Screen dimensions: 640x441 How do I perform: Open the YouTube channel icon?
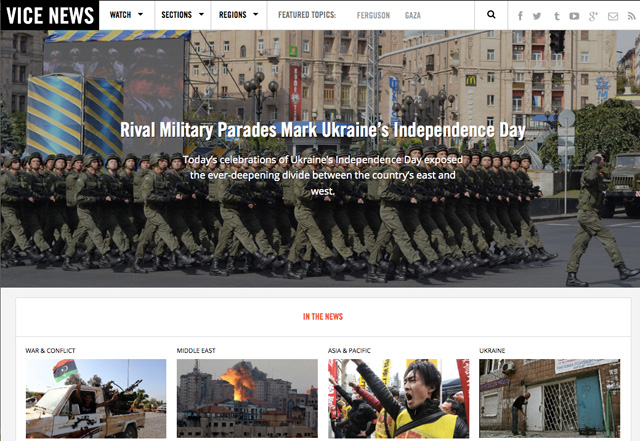click(x=574, y=16)
